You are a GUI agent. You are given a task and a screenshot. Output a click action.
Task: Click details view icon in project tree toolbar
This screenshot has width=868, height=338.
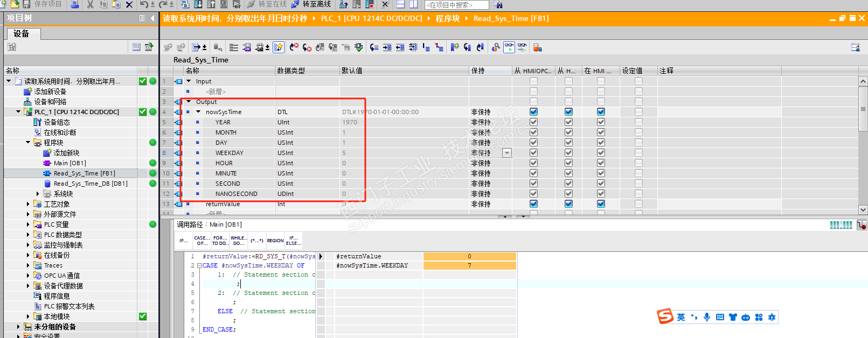pyautogui.click(x=137, y=47)
